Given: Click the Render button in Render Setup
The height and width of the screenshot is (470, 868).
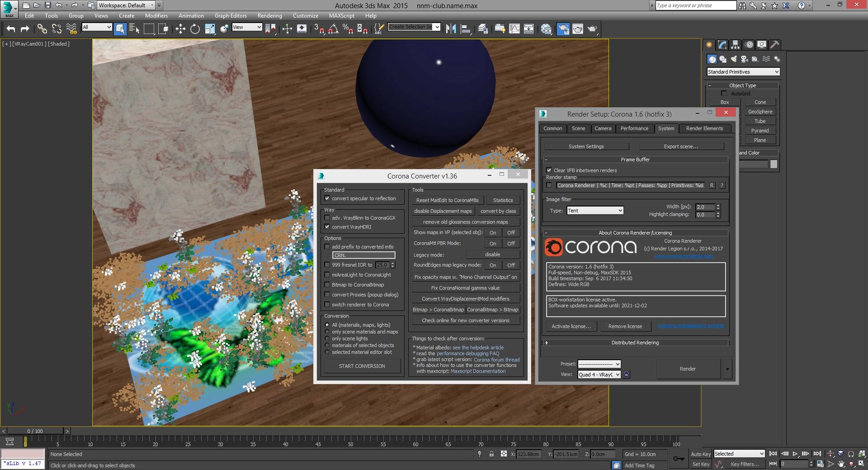Looking at the screenshot, I should click(688, 369).
